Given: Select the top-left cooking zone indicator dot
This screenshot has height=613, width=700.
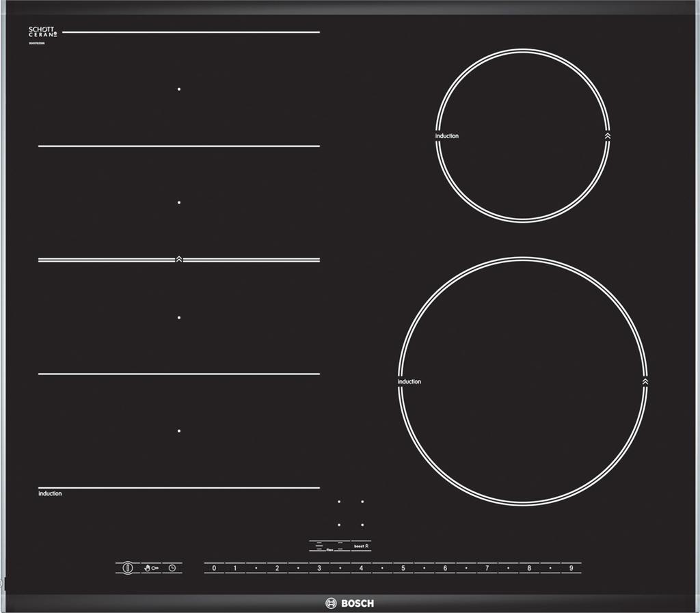Looking at the screenshot, I should [x=339, y=502].
